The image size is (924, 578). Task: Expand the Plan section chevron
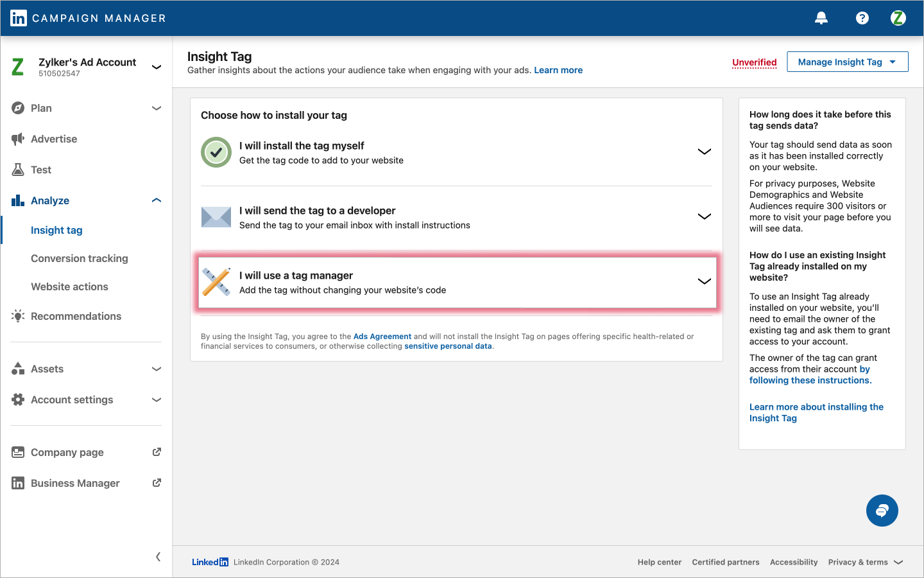click(157, 108)
